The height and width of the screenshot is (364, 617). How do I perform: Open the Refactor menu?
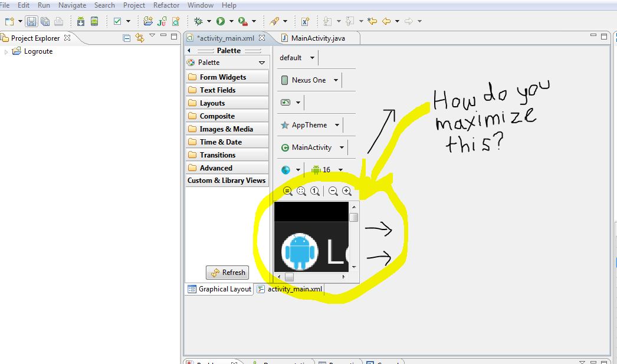pos(166,5)
